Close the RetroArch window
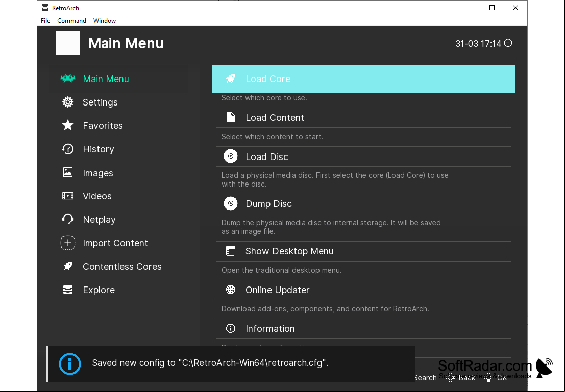This screenshot has width=565, height=392. 515,8
